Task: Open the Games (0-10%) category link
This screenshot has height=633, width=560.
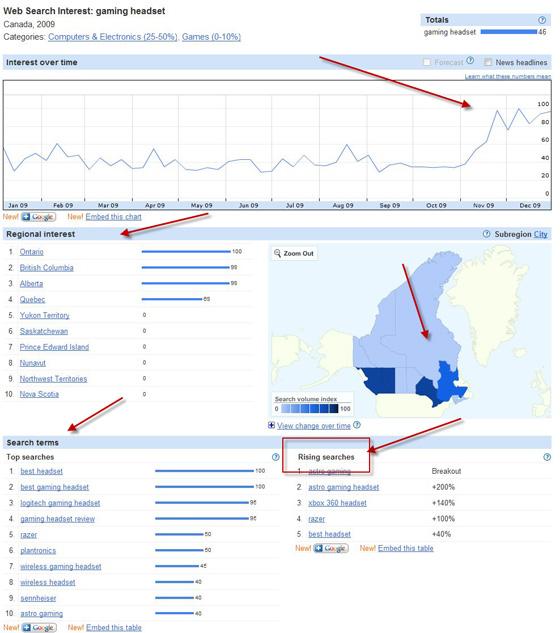Action: pos(211,37)
